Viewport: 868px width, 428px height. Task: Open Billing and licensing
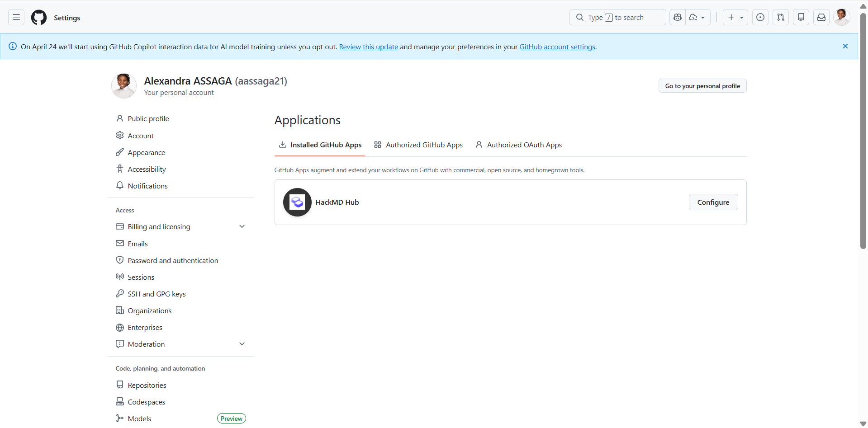coord(181,226)
